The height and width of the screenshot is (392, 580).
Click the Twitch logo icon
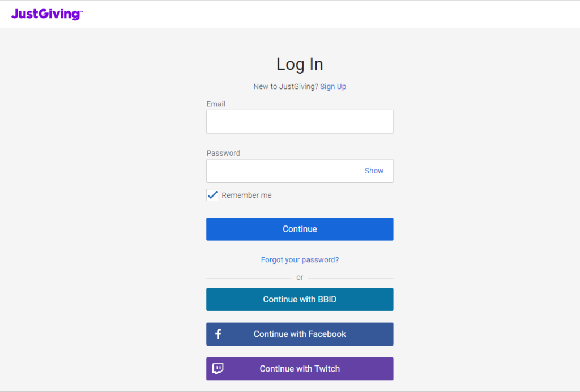pos(217,369)
